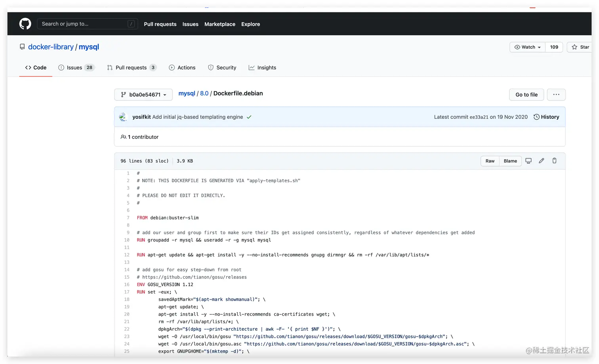
Task: Switch to the Insights tab
Action: [262, 68]
